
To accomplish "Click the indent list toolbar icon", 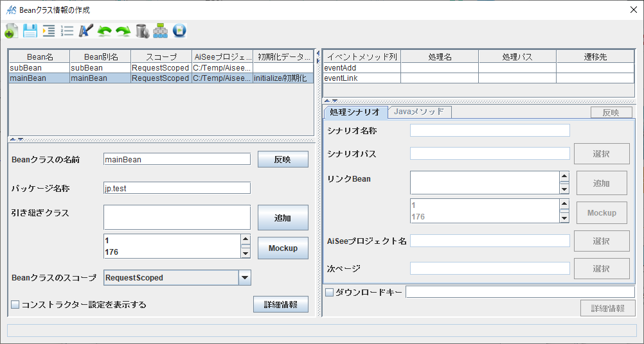I will [48, 31].
